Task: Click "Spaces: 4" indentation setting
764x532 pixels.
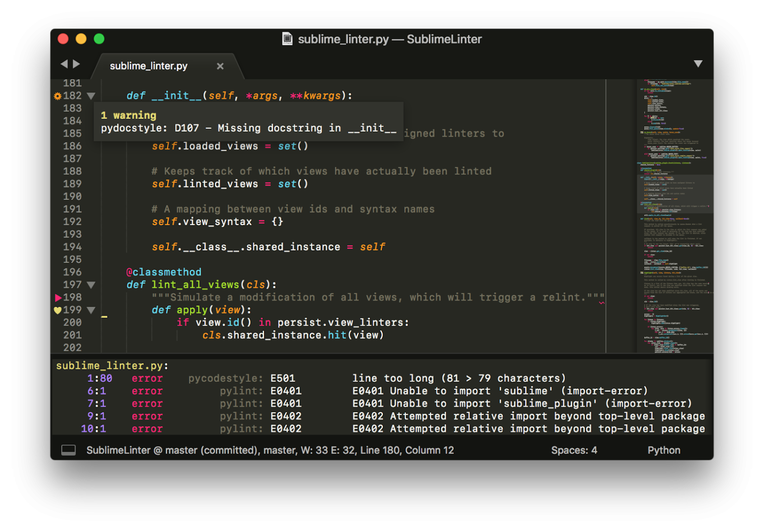Action: point(574,450)
